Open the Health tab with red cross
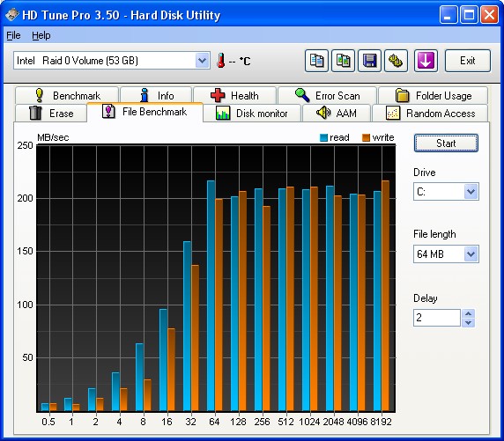The height and width of the screenshot is (441, 504). coord(234,95)
